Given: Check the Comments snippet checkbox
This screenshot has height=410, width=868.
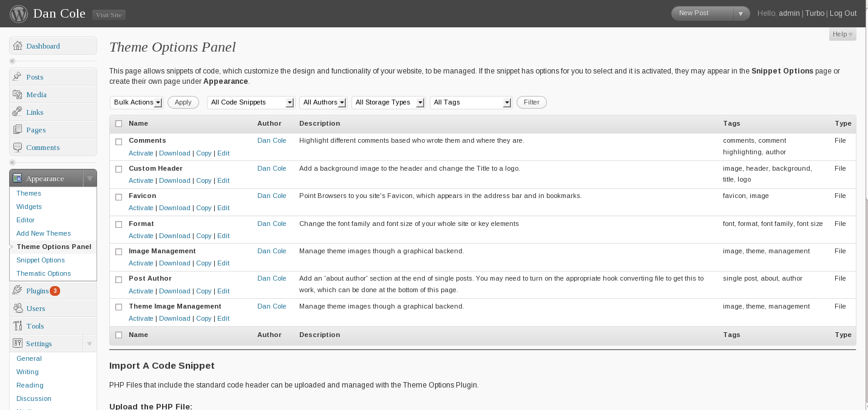Looking at the screenshot, I should point(119,142).
